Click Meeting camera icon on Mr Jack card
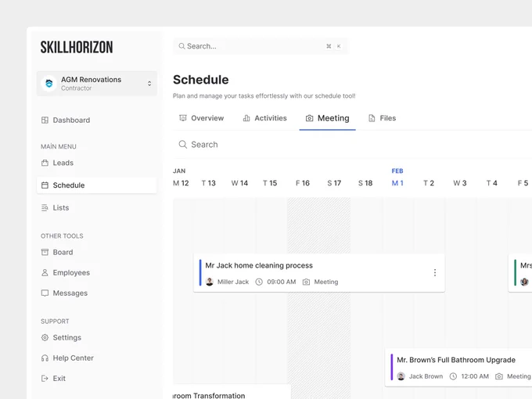532x399 pixels. (306, 282)
